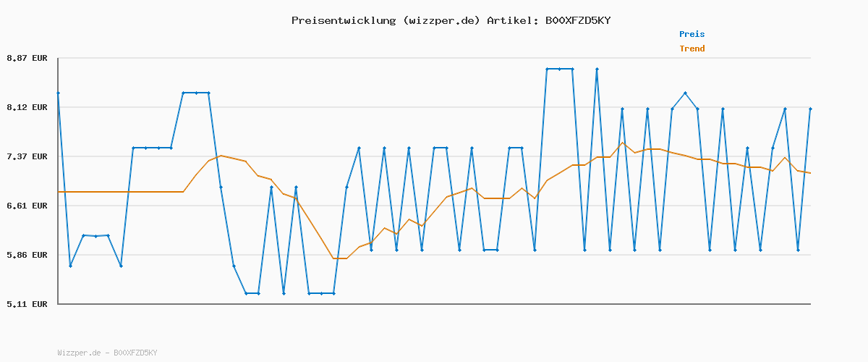Select the 5.86 EUR axis label

point(27,255)
